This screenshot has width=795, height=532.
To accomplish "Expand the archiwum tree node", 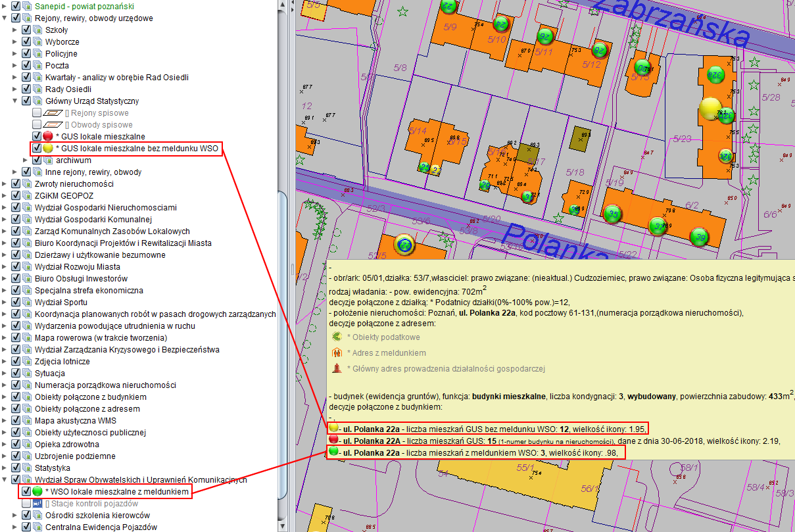I will tap(26, 160).
